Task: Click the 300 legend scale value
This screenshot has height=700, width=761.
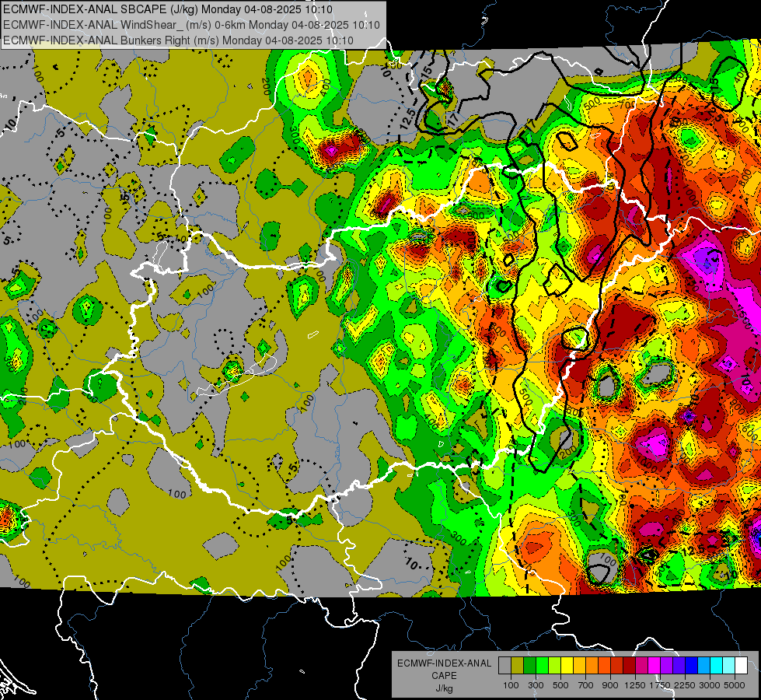Action: pyautogui.click(x=536, y=685)
